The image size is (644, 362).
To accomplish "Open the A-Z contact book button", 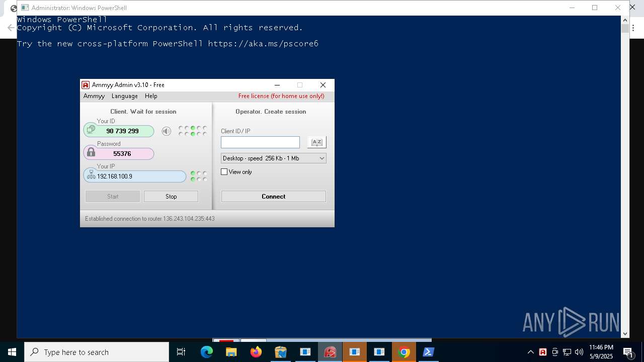I will [x=317, y=142].
